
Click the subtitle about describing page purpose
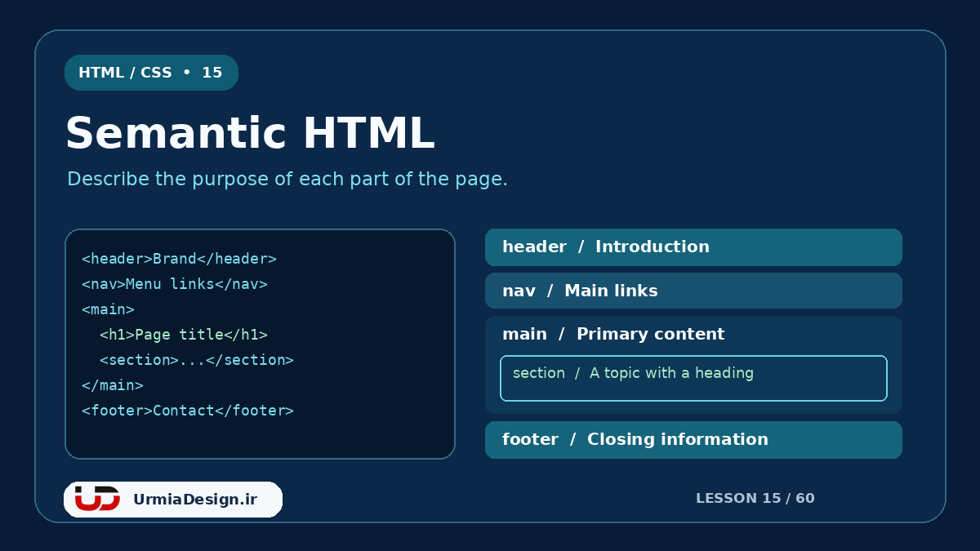tap(287, 179)
